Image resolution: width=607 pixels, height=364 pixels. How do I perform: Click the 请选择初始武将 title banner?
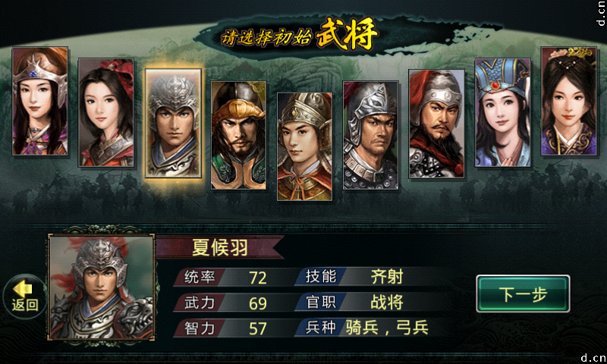(x=298, y=36)
